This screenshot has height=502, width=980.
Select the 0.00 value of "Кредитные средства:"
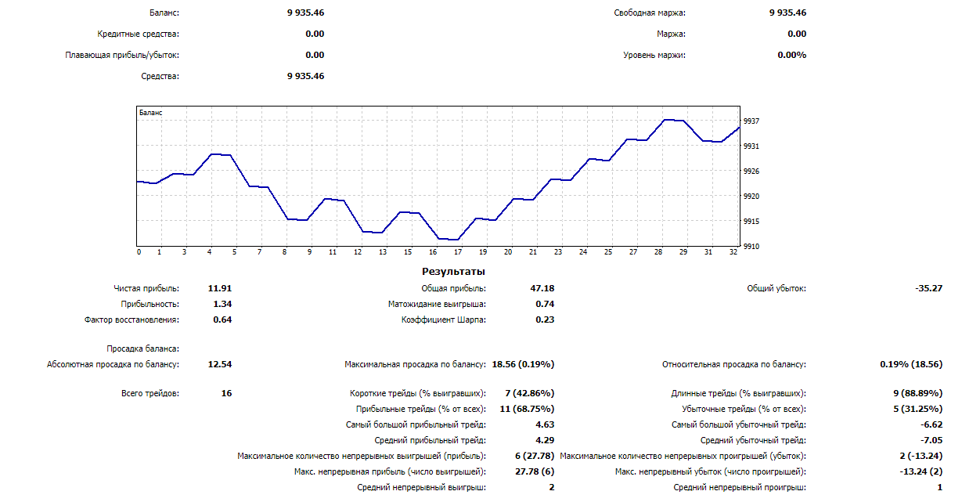[x=315, y=34]
